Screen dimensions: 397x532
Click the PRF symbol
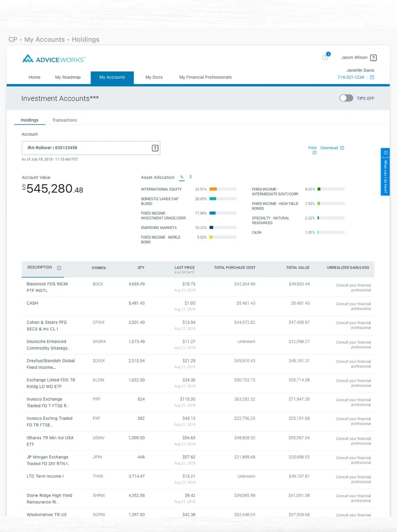[x=96, y=399]
